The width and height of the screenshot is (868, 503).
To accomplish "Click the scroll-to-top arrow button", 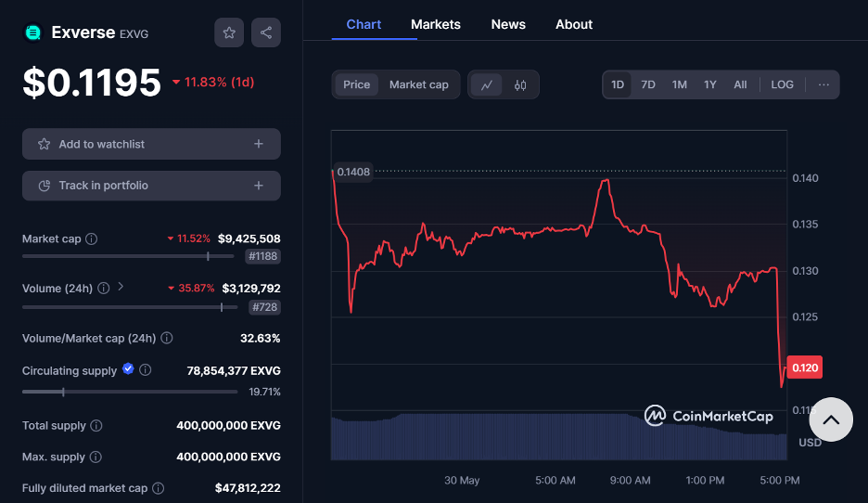I will click(x=831, y=419).
